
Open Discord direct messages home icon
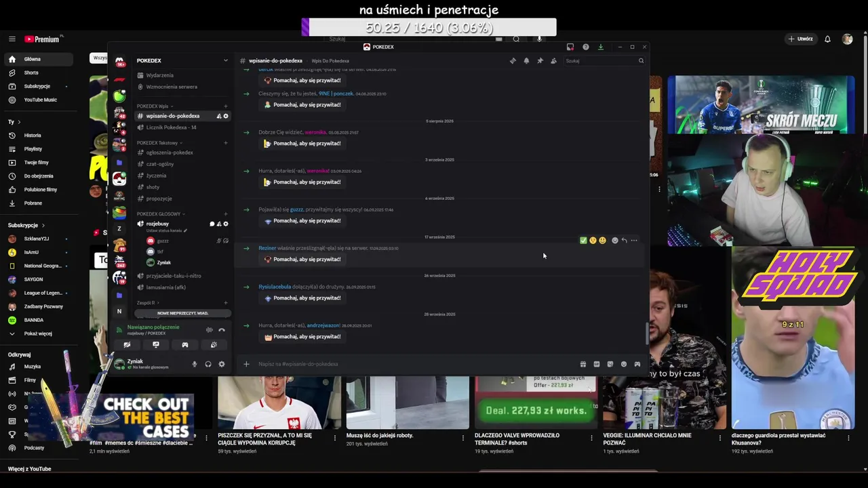tap(119, 62)
